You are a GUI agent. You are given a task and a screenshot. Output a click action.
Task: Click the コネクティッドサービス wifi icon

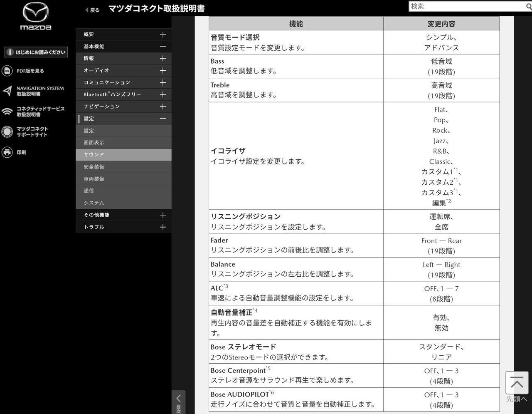[7, 112]
